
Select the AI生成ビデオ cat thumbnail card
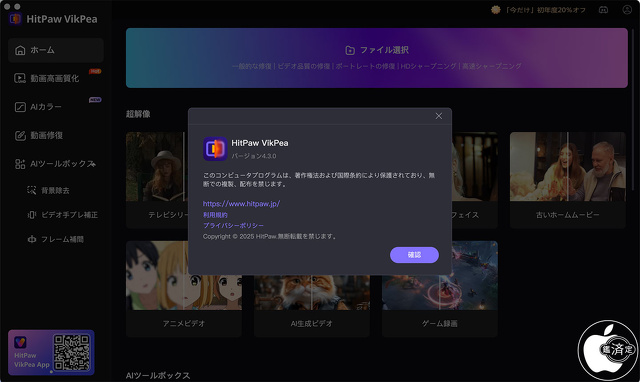[x=312, y=306]
